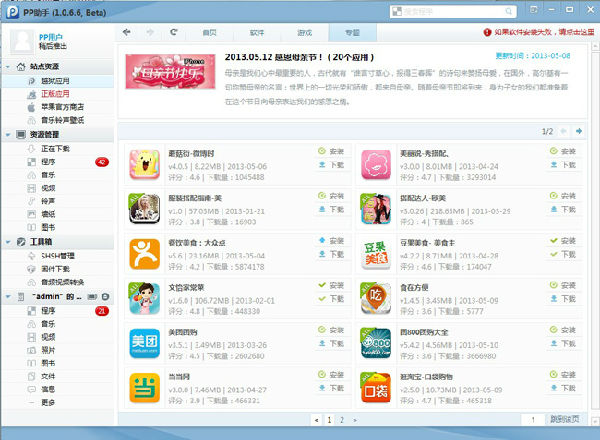Go to next topic with blue arrow near 1/2

(579, 131)
